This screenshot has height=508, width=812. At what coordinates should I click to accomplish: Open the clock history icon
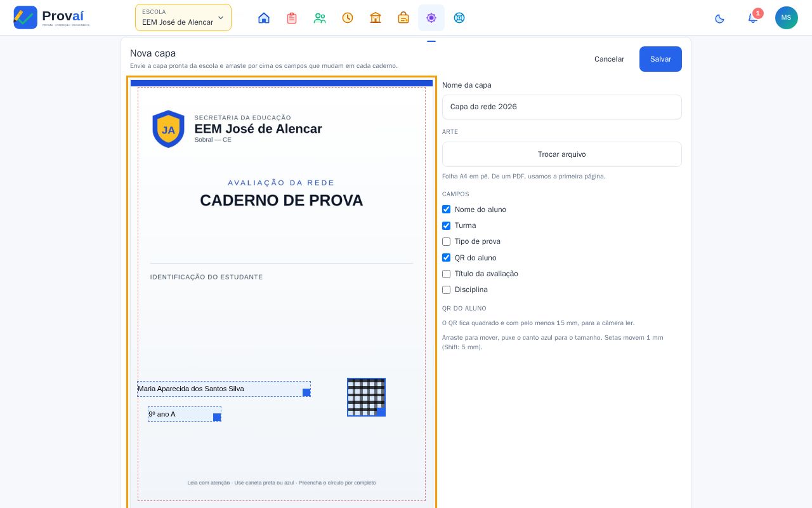point(348,18)
